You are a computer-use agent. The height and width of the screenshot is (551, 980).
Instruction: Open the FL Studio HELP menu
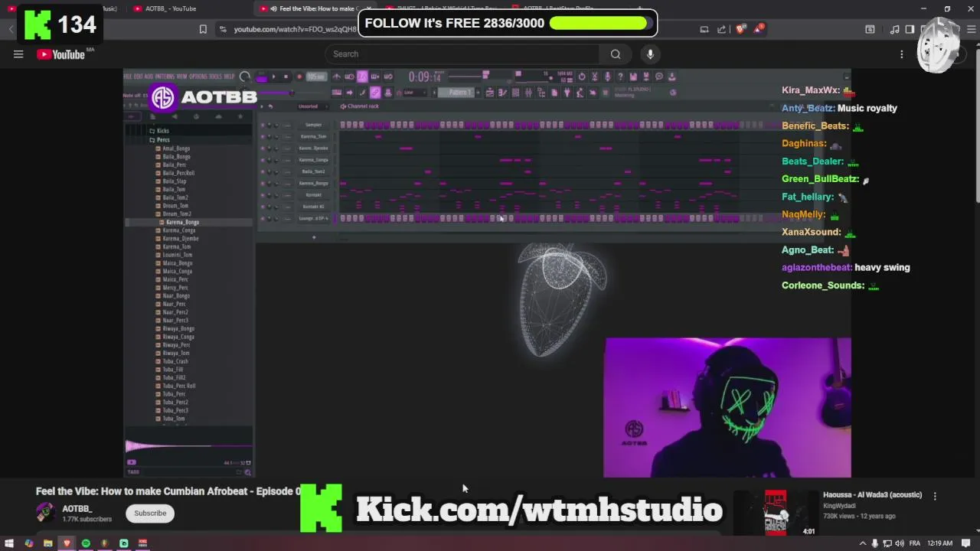pyautogui.click(x=230, y=77)
